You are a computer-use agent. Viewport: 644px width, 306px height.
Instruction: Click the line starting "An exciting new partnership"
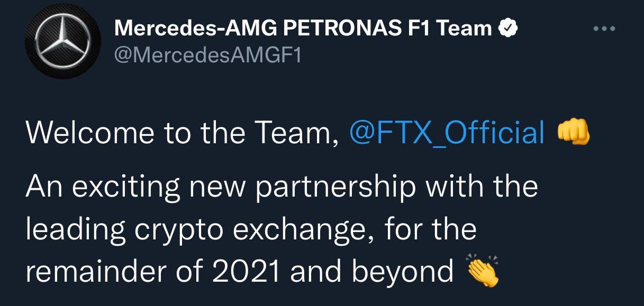coord(281,187)
